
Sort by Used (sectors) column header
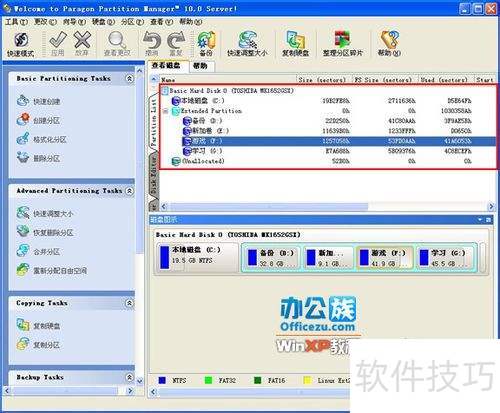pos(445,80)
